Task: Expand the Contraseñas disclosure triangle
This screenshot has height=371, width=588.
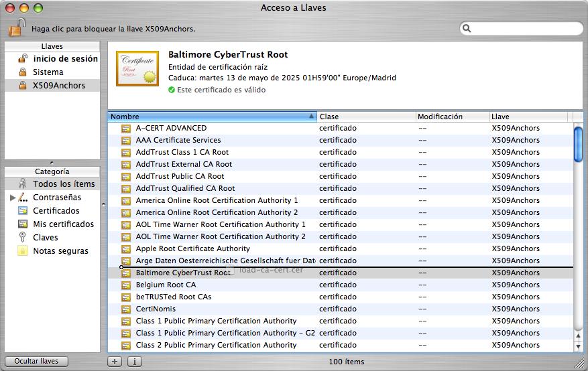Action: (12, 198)
